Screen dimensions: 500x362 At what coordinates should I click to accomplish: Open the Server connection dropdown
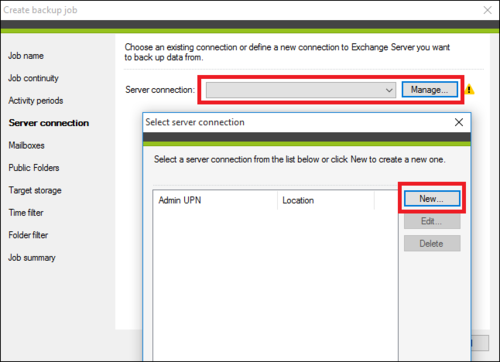[301, 90]
